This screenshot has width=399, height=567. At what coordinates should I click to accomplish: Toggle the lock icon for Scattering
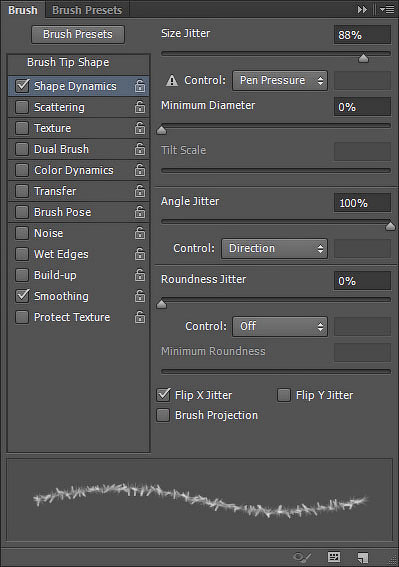tap(140, 107)
